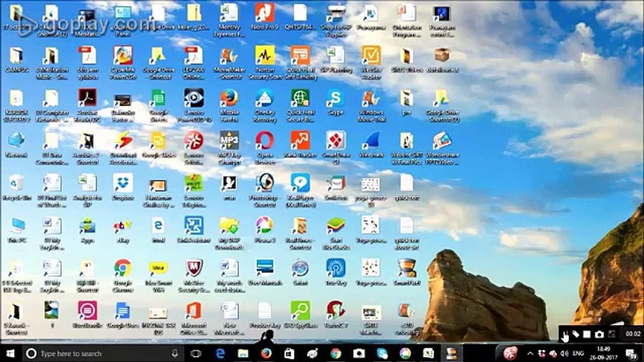Screen dimensions: 644x362
Task: Open Skype from the taskbar
Action: pos(382,353)
